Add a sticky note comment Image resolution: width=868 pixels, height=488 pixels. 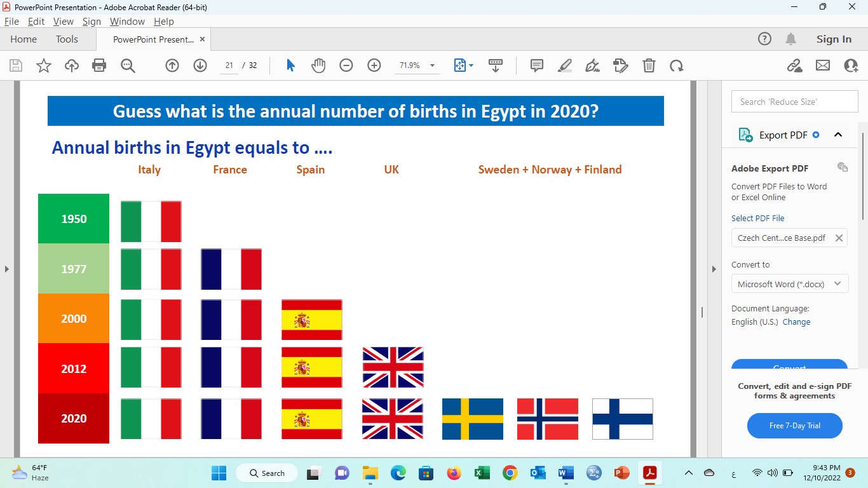click(536, 65)
